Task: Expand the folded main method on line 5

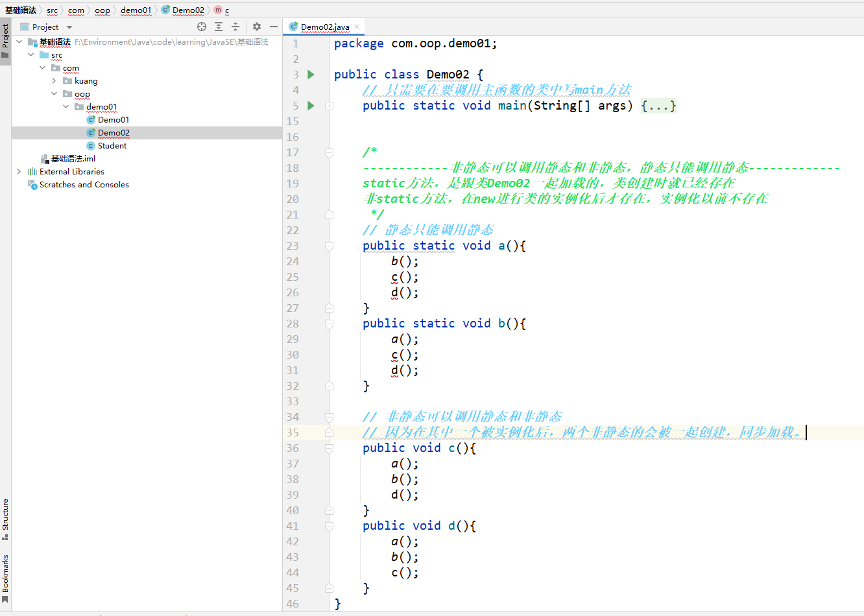Action: click(330, 106)
